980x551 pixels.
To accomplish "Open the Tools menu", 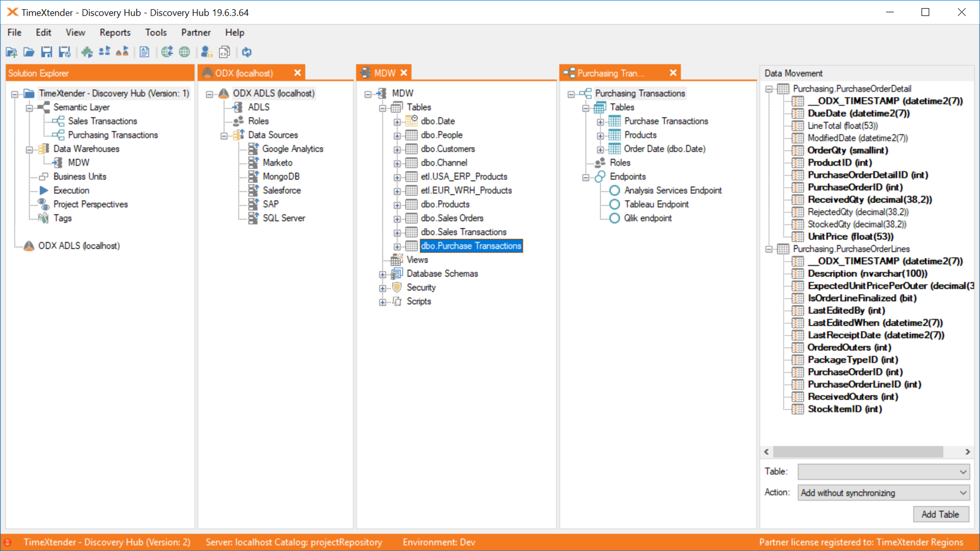I will tap(156, 32).
